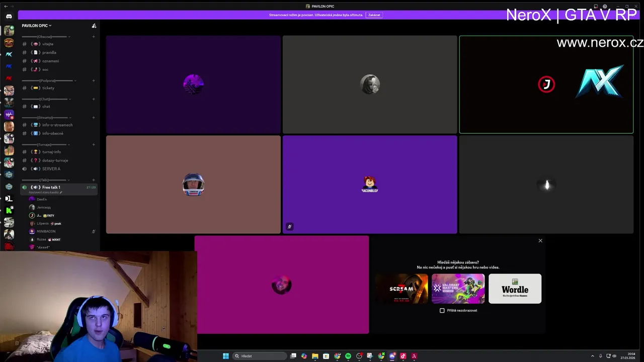Open File Explorer from the taskbar
The width and height of the screenshot is (644, 362).
[315, 356]
